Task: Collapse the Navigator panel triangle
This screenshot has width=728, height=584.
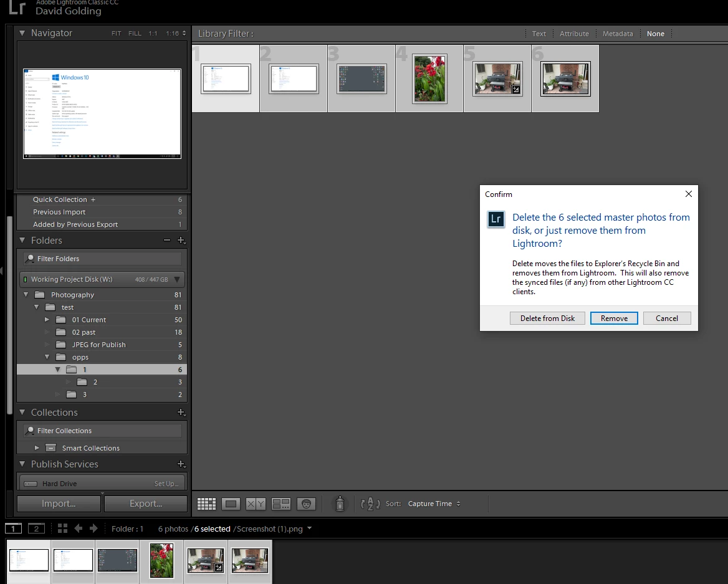Action: coord(22,33)
